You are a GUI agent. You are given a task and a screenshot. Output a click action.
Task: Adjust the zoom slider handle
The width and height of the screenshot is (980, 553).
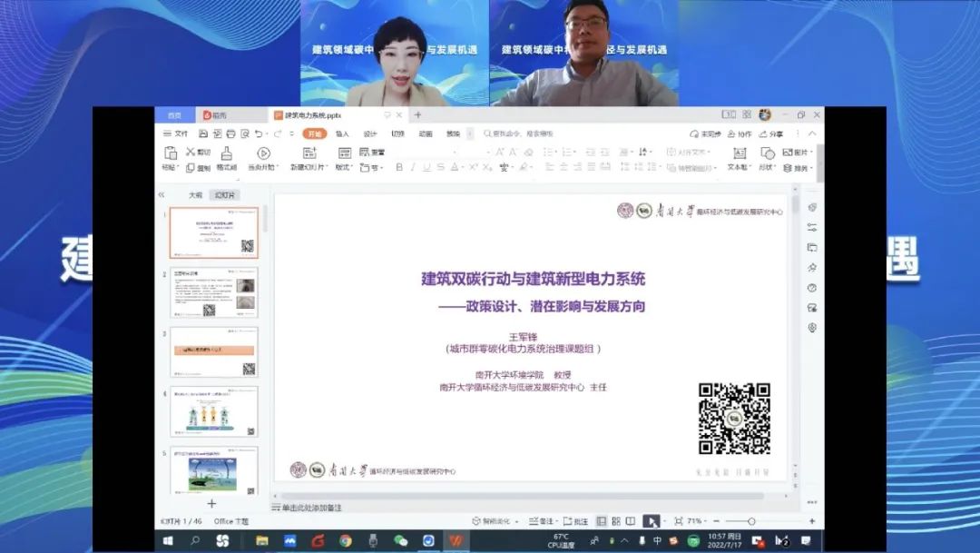751,521
